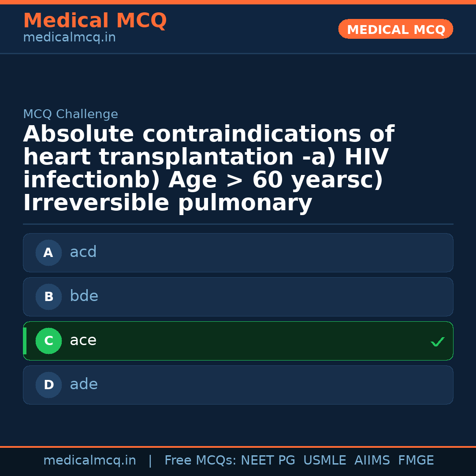Click the 'MCQ Challenge' label

point(71,114)
